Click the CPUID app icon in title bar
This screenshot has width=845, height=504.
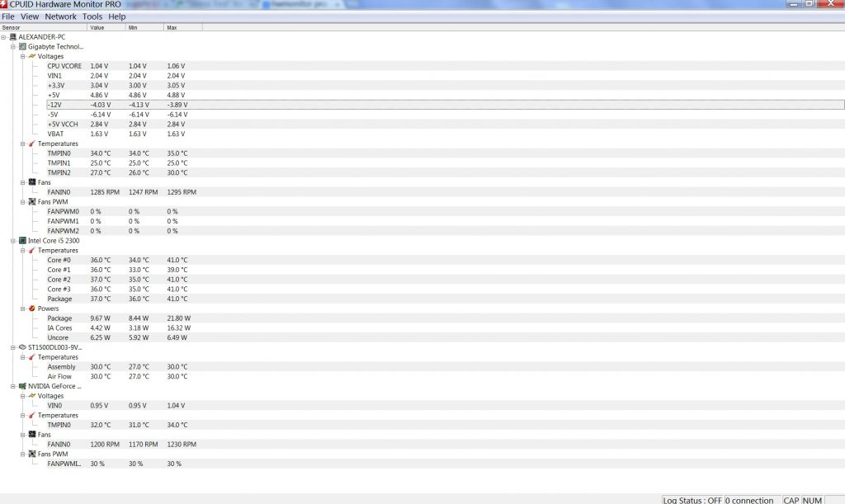pos(4,4)
